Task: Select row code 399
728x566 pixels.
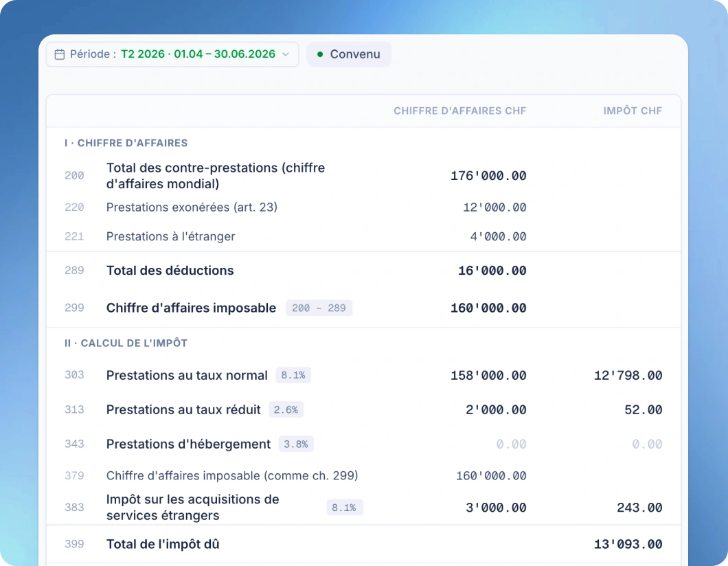Action: pyautogui.click(x=74, y=544)
